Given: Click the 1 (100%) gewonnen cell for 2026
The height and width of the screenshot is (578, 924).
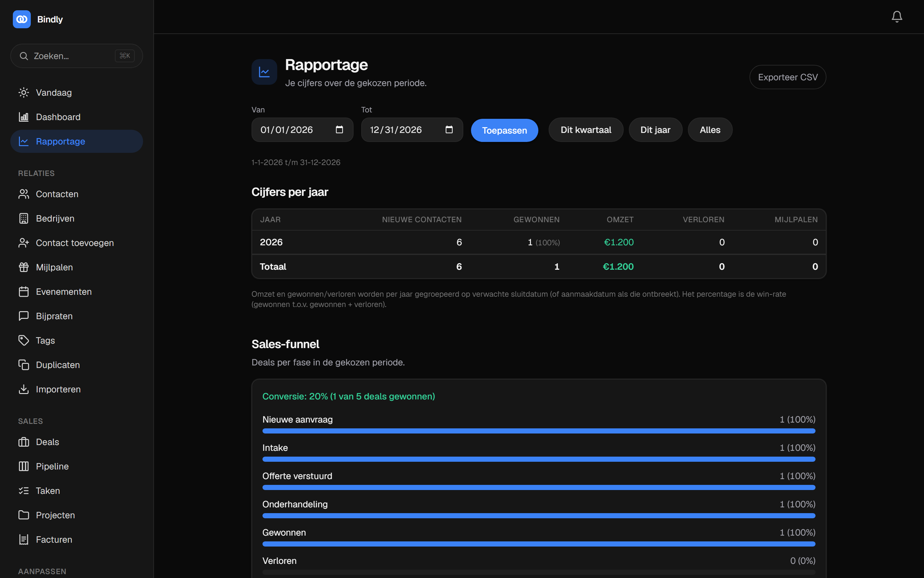Looking at the screenshot, I should (x=544, y=242).
